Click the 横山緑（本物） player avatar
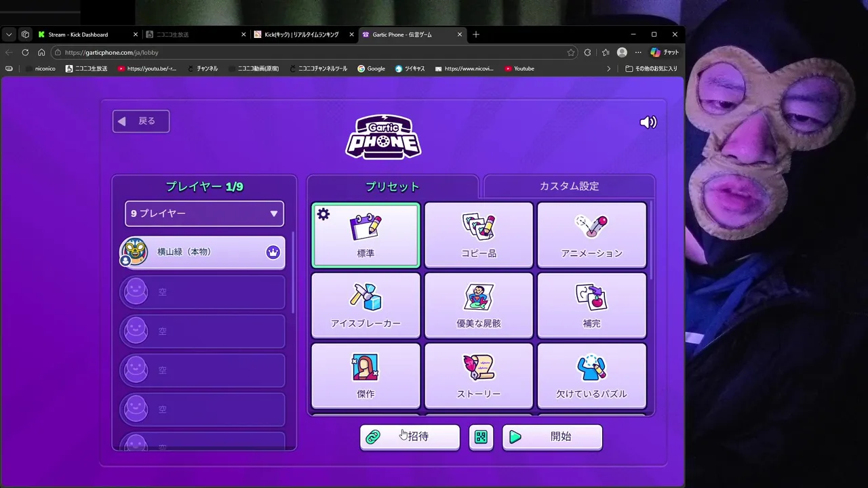This screenshot has height=488, width=868. point(134,251)
